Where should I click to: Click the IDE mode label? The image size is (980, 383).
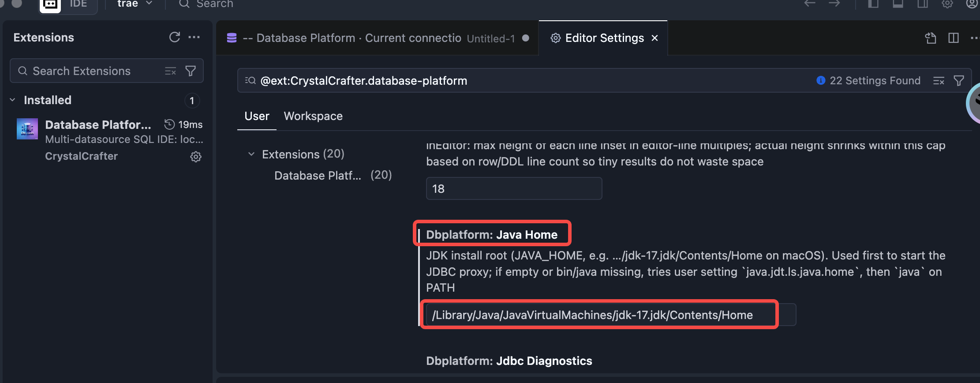(79, 4)
